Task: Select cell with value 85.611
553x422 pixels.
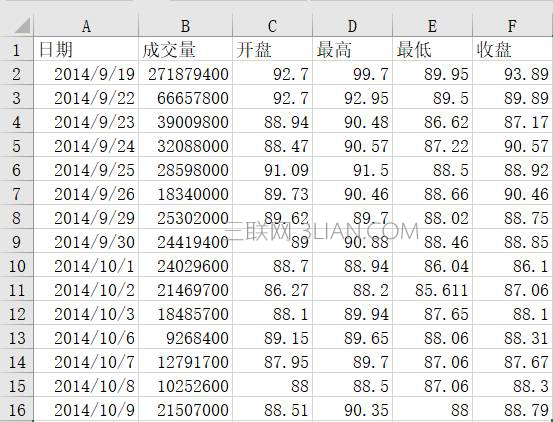Action: (x=432, y=289)
